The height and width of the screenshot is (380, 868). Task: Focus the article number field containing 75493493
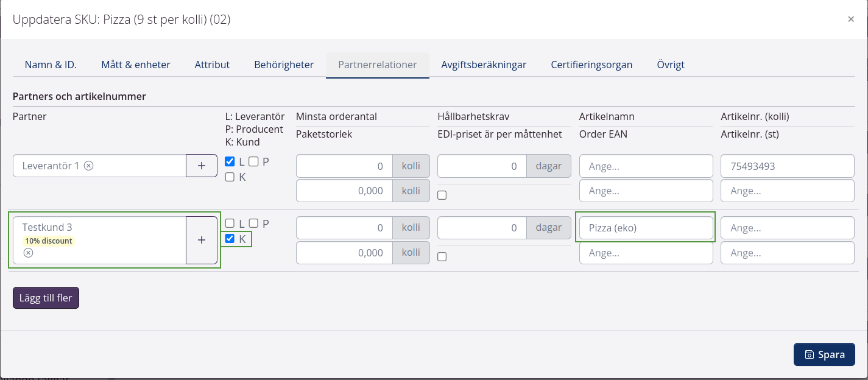(x=787, y=166)
